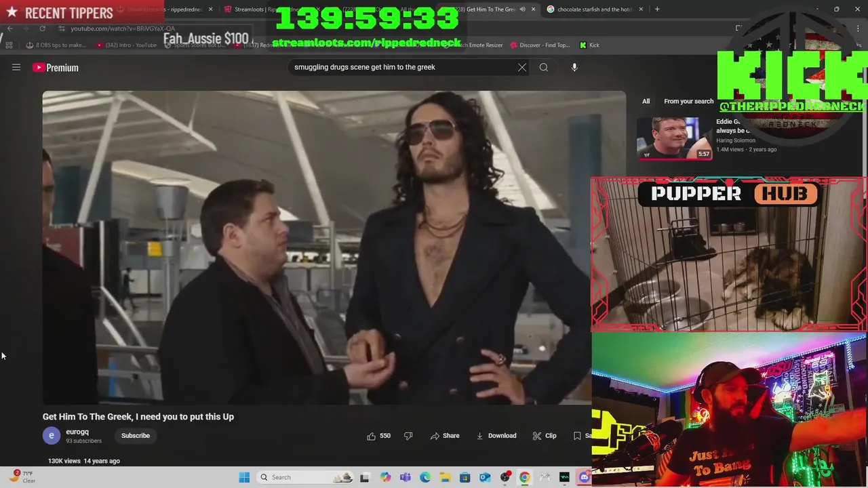
Task: Switch to Google Chrome in taskbar
Action: pyautogui.click(x=524, y=477)
